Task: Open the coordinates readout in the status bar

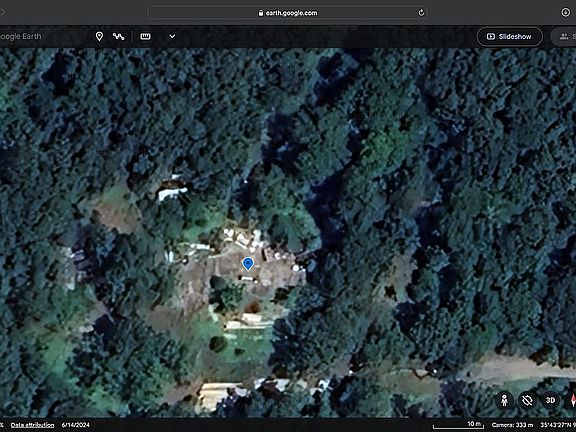Action: point(558,425)
